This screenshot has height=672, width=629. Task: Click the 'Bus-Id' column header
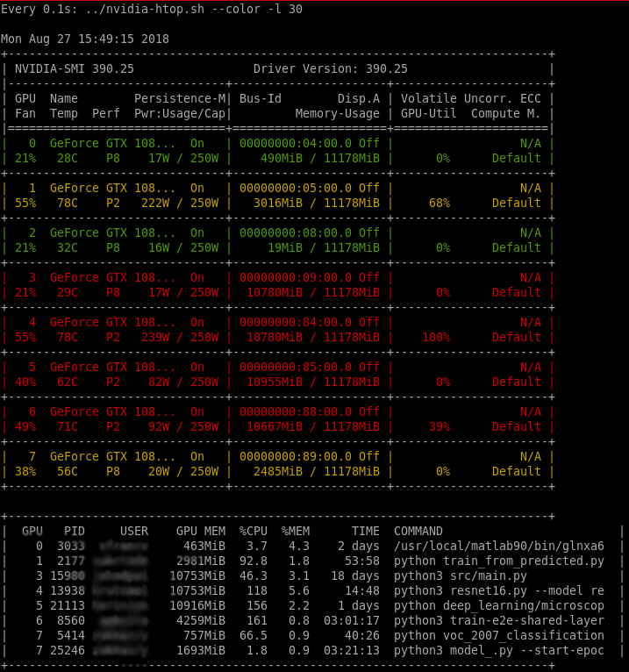[261, 98]
